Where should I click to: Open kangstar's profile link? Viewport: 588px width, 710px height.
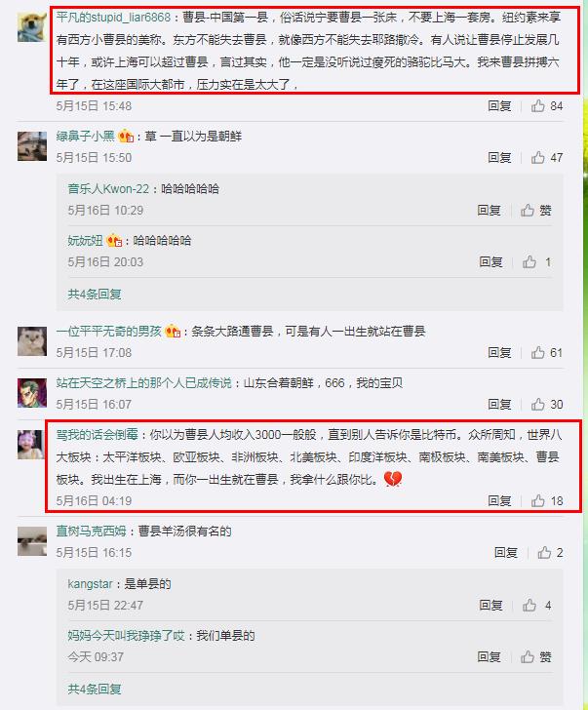pos(90,583)
